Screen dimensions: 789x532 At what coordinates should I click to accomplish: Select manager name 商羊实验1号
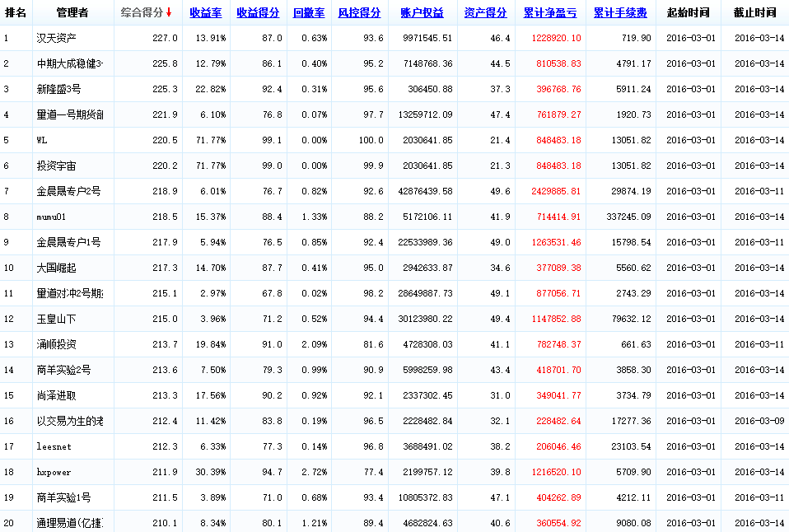pyautogui.click(x=63, y=497)
